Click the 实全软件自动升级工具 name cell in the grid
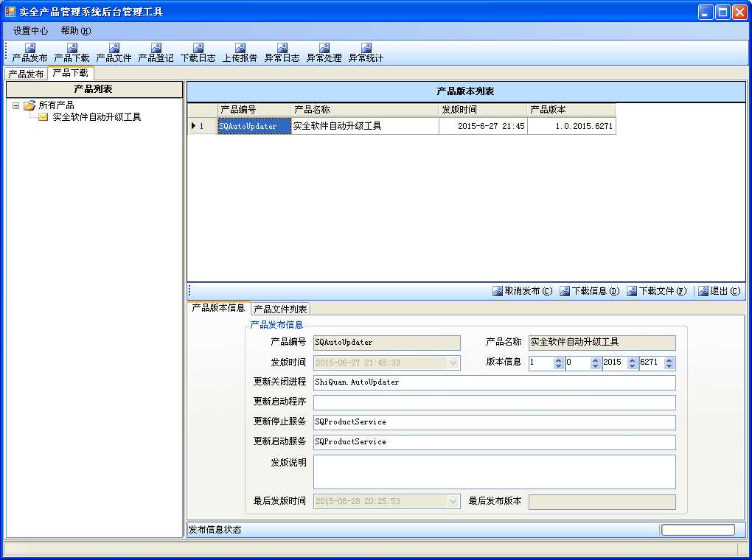 (365, 125)
